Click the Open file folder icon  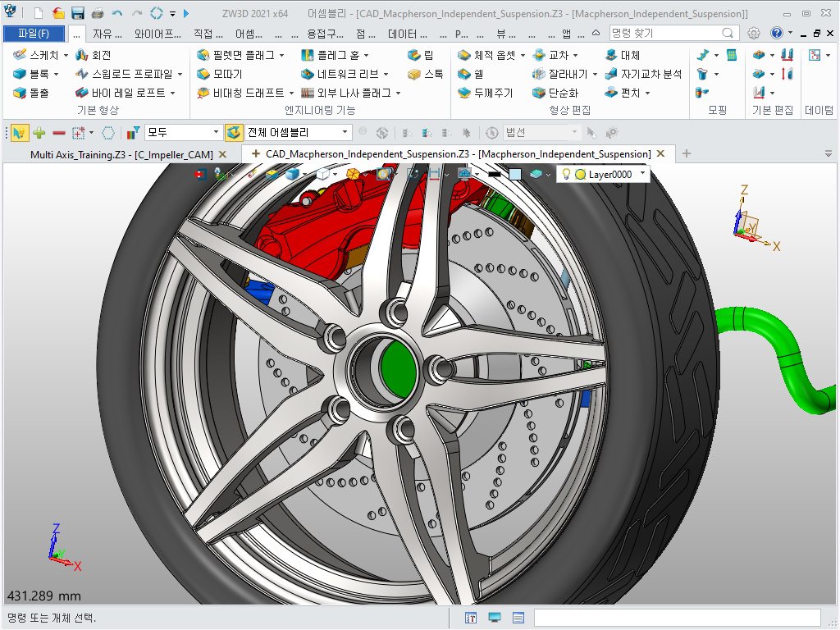[58, 13]
